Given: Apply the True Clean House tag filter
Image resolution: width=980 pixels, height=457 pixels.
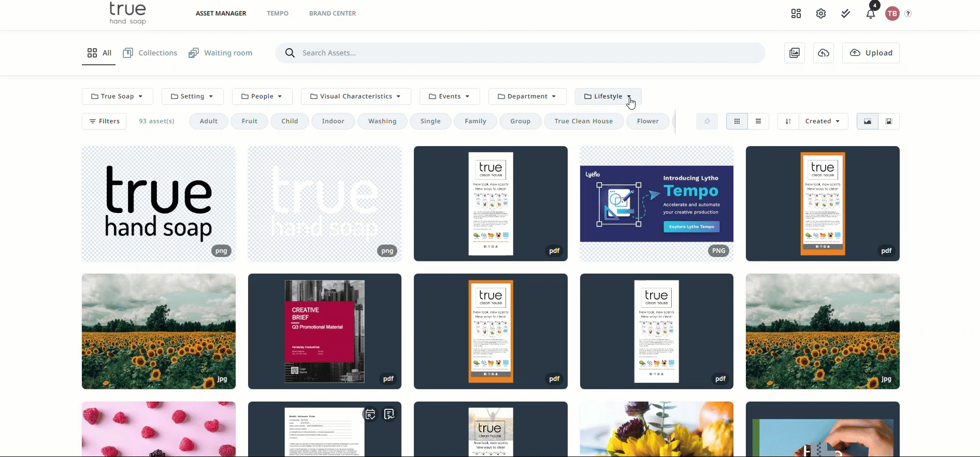Looking at the screenshot, I should pos(584,121).
